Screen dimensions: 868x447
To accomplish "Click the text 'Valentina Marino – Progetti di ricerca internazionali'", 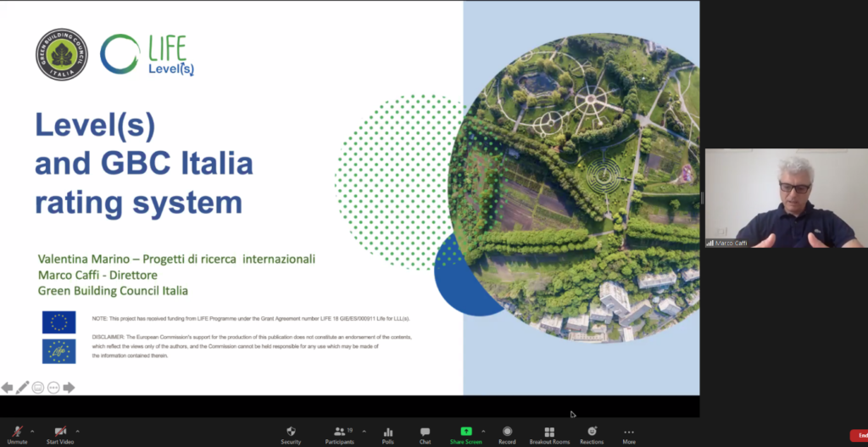I will (x=176, y=259).
